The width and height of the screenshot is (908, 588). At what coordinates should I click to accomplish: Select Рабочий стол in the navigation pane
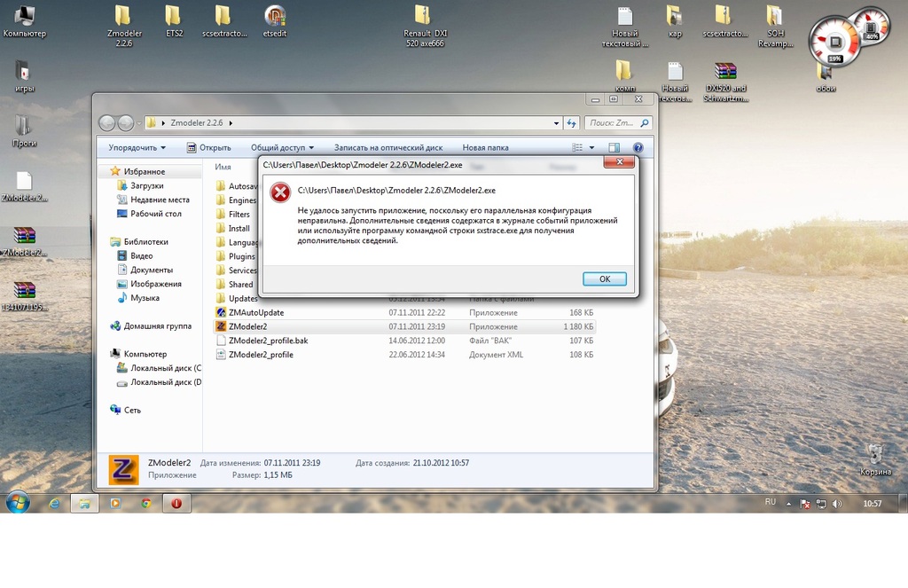[155, 214]
